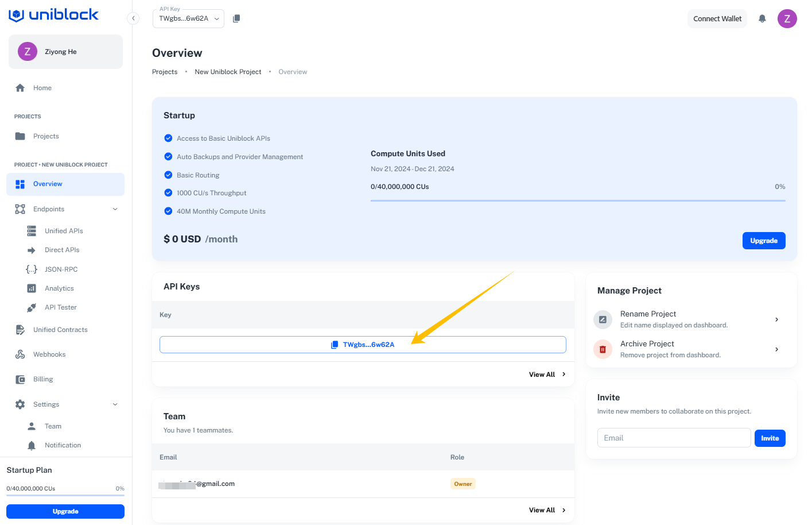Screen dimensions: 812x525
Task: Click the Email invite input field
Action: coord(674,438)
